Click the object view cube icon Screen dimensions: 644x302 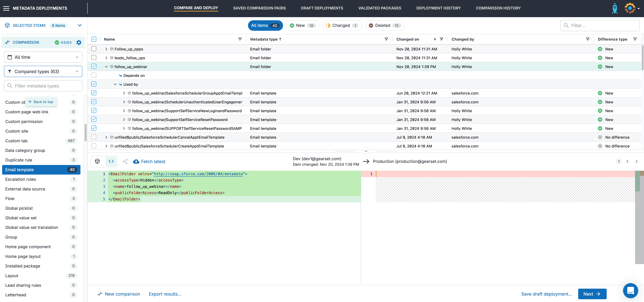97,161
